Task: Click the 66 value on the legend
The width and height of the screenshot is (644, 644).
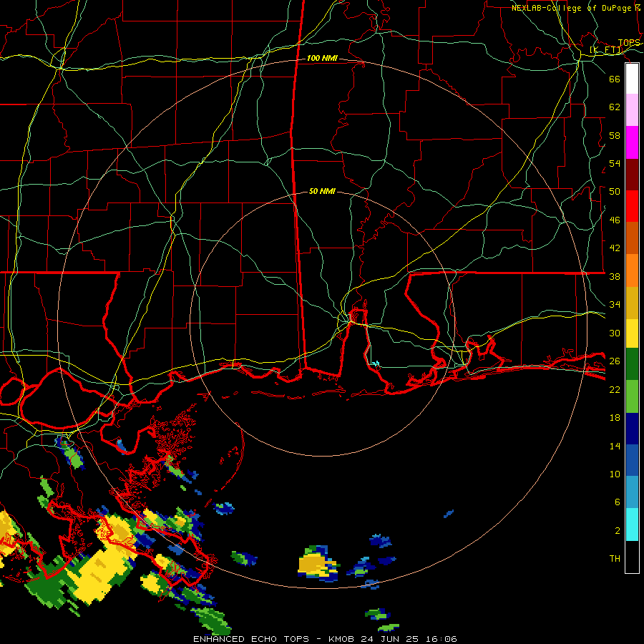Action: pos(615,79)
